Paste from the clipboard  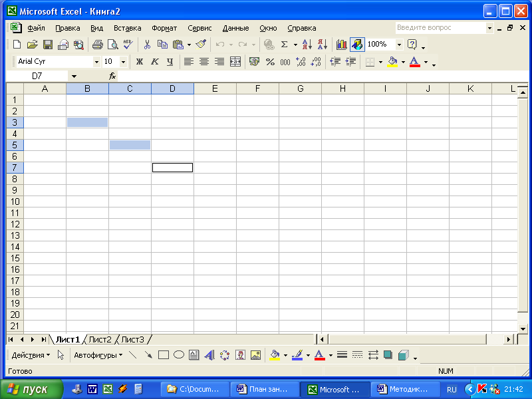[x=178, y=45]
